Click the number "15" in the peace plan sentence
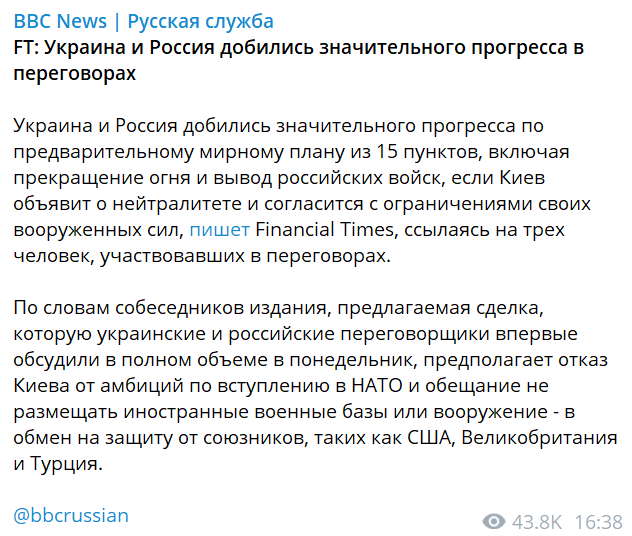This screenshot has width=632, height=536. (387, 152)
